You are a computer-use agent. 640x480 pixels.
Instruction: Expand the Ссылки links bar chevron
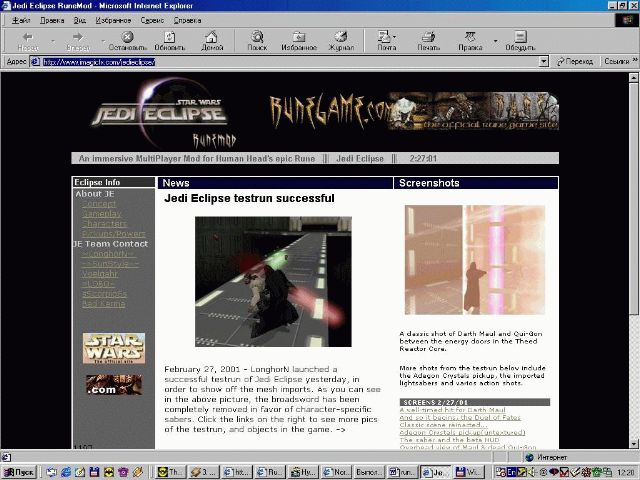coord(635,60)
